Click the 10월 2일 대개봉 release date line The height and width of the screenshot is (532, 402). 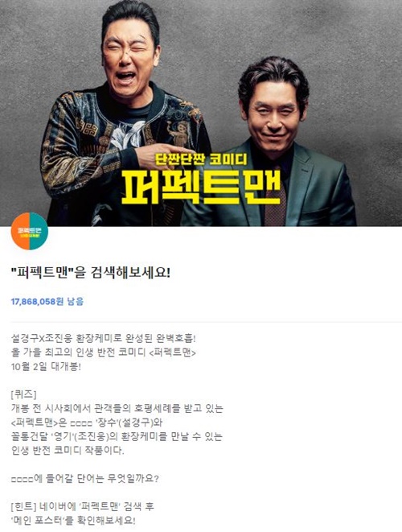tap(46, 367)
